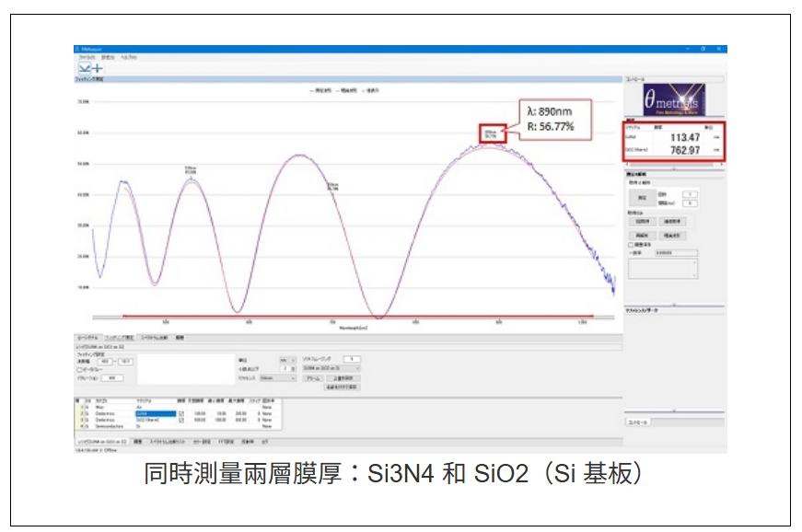Screen dimensions: 802x532
Task: Expand the Si3N4 on SiO2 on Si recipe dropdown
Action: pos(331,368)
